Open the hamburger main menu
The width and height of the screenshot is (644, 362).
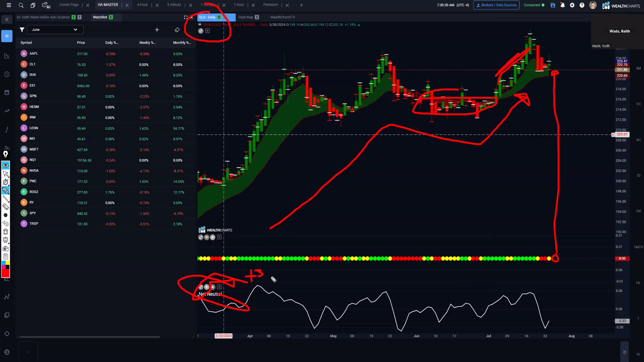tap(9, 5)
